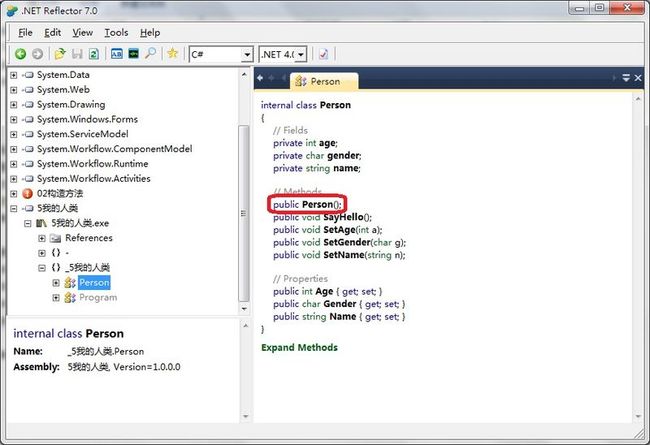
Task: Select System.Workflow.Runtime in the tree
Action: point(92,164)
